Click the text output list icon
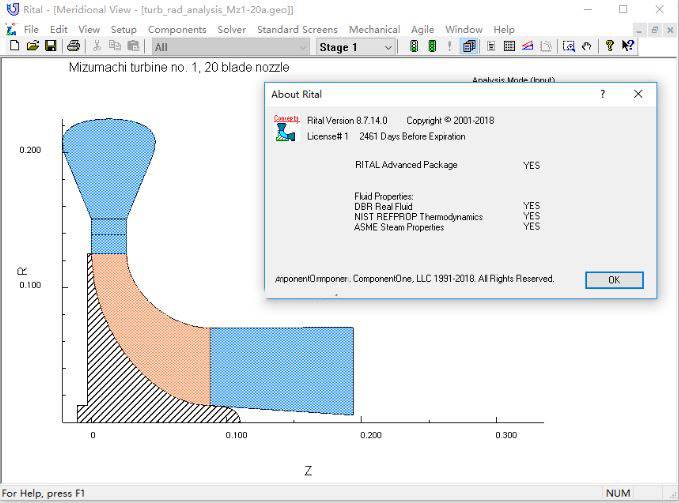This screenshot has width=679, height=503. [491, 46]
